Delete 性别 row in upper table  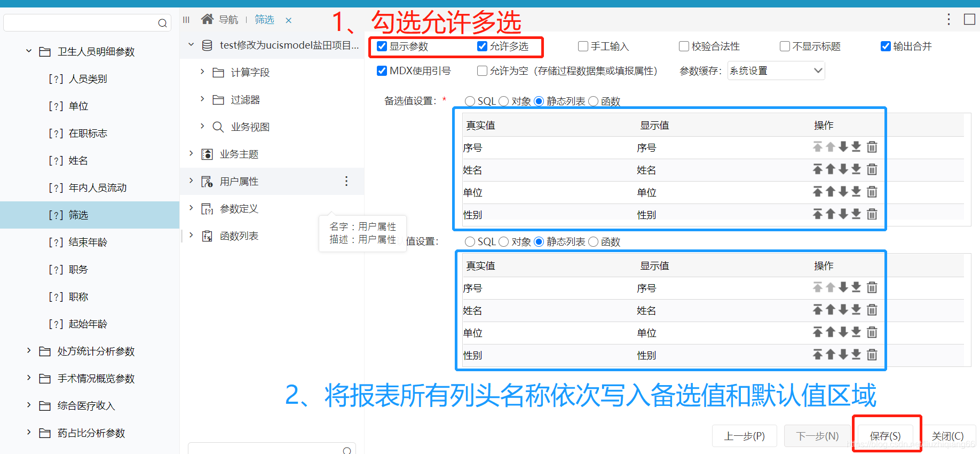(872, 214)
